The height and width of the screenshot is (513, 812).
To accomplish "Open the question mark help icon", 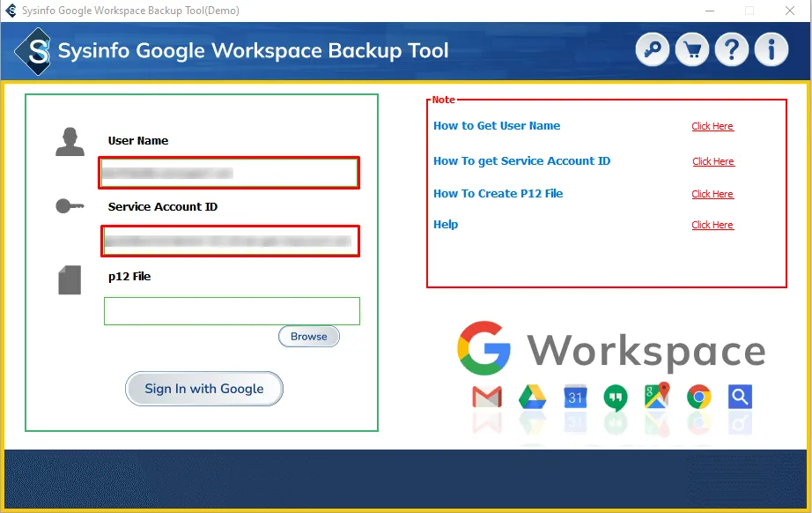I will click(x=731, y=49).
